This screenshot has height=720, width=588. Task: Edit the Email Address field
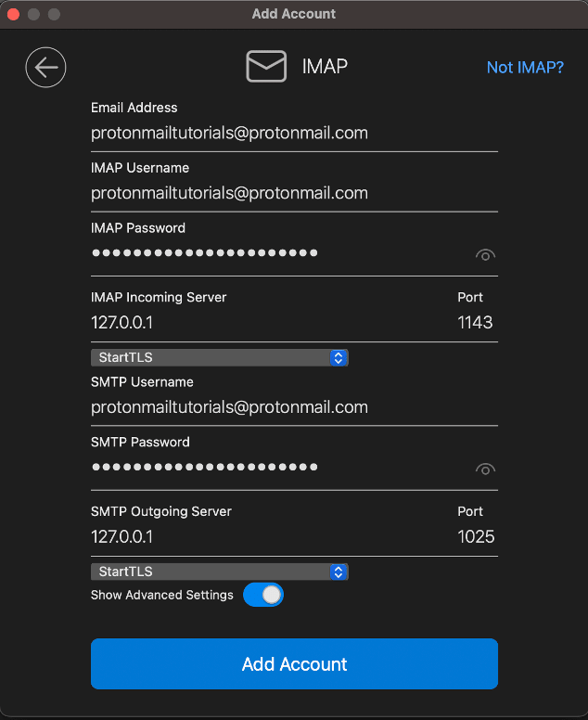(x=294, y=134)
